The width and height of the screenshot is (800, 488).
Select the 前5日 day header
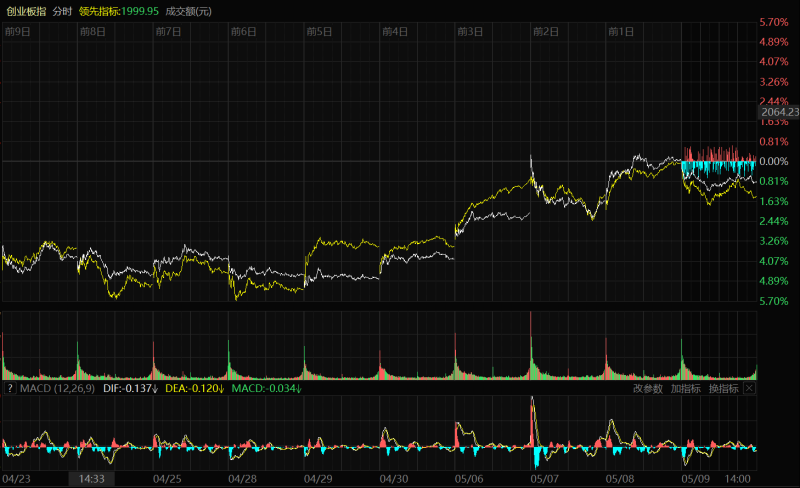coord(320,32)
